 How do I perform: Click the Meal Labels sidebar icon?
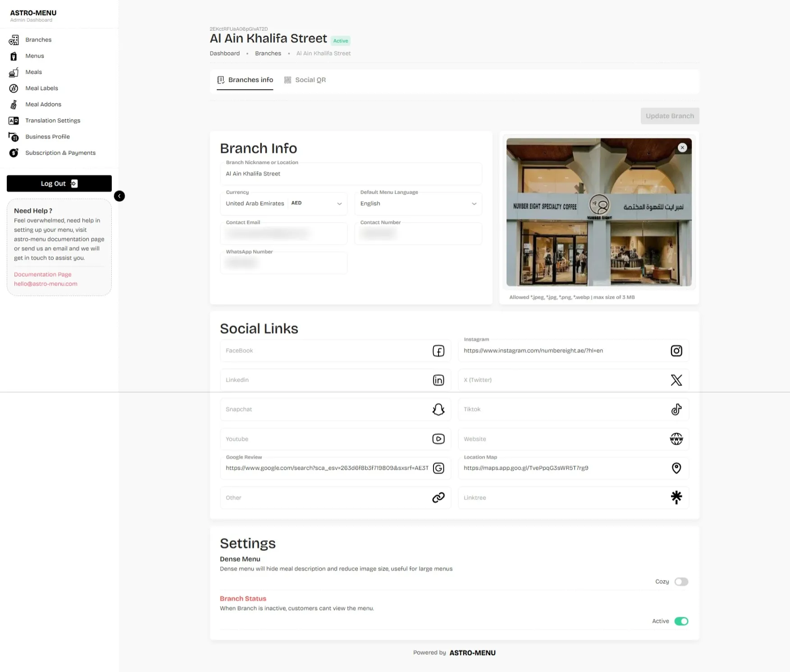coord(14,88)
